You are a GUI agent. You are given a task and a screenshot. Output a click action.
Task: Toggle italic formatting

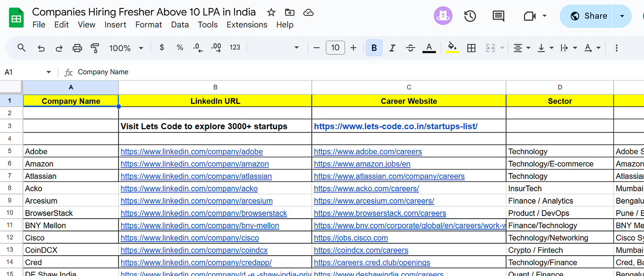pos(392,48)
